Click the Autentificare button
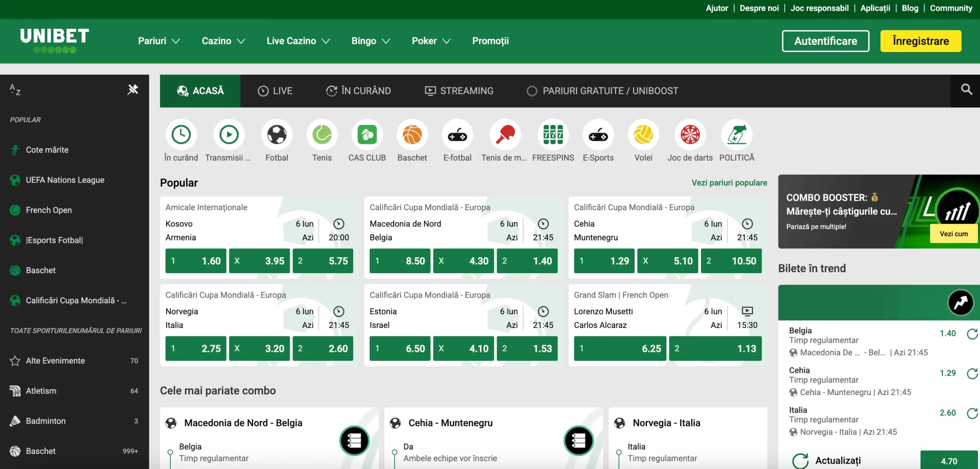The image size is (980, 469). [825, 41]
